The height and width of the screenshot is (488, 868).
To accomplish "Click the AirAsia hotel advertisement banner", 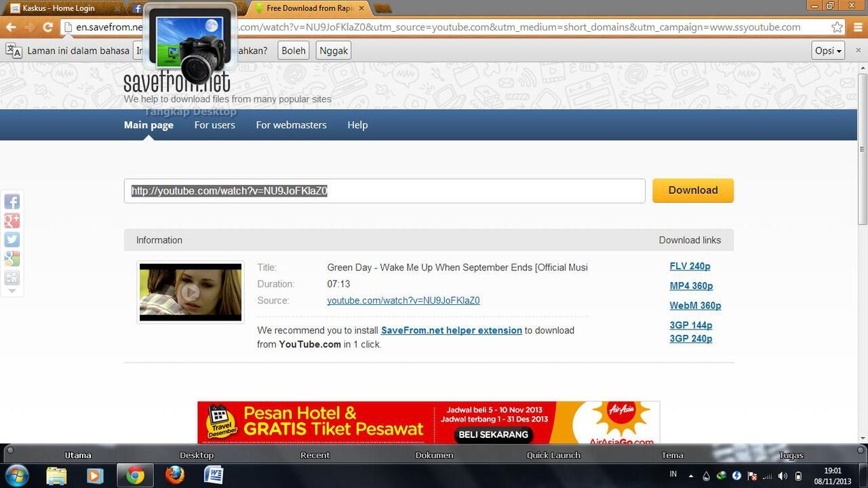I will point(429,423).
